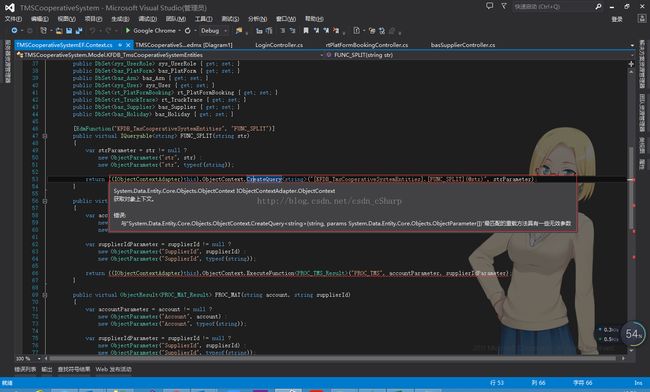The width and height of the screenshot is (650, 392).
Task: Click the Redo arrow in the toolbar
Action: tap(108, 31)
